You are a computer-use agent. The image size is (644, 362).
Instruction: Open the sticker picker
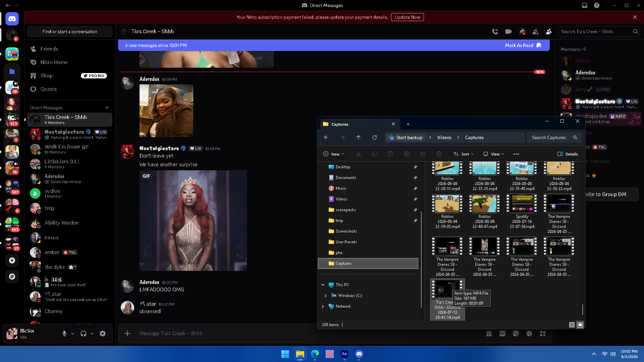pos(516,334)
